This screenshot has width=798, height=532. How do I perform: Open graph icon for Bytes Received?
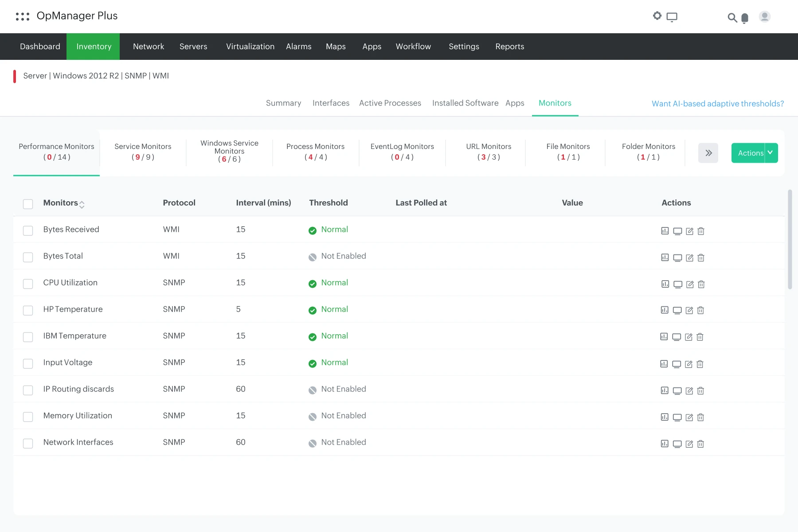click(x=665, y=231)
